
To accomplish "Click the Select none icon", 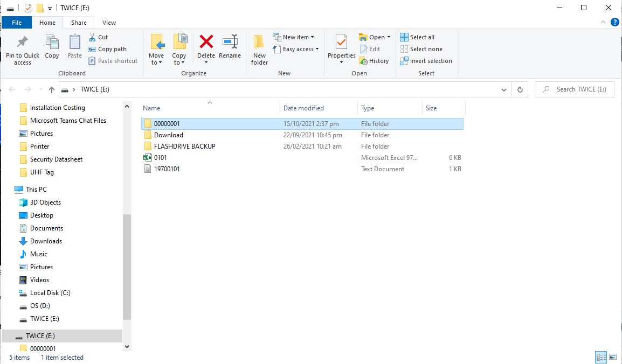I will [404, 49].
